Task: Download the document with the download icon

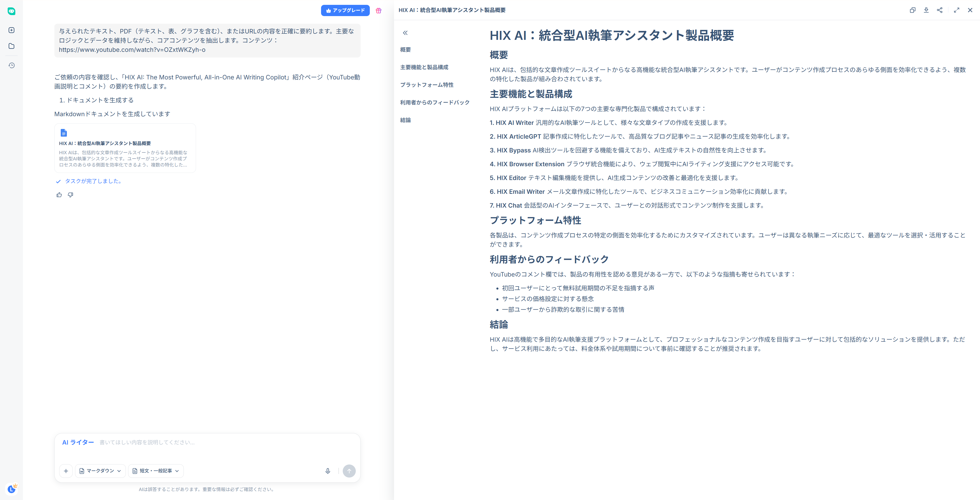Action: pyautogui.click(x=926, y=10)
